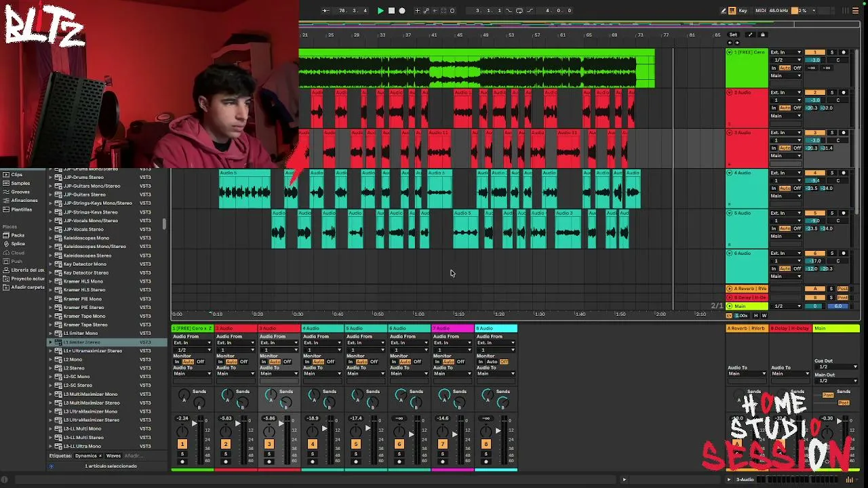Viewport: 868px width, 488px height.
Task: Select mixer track header 8 Audio
Action: pyautogui.click(x=496, y=329)
